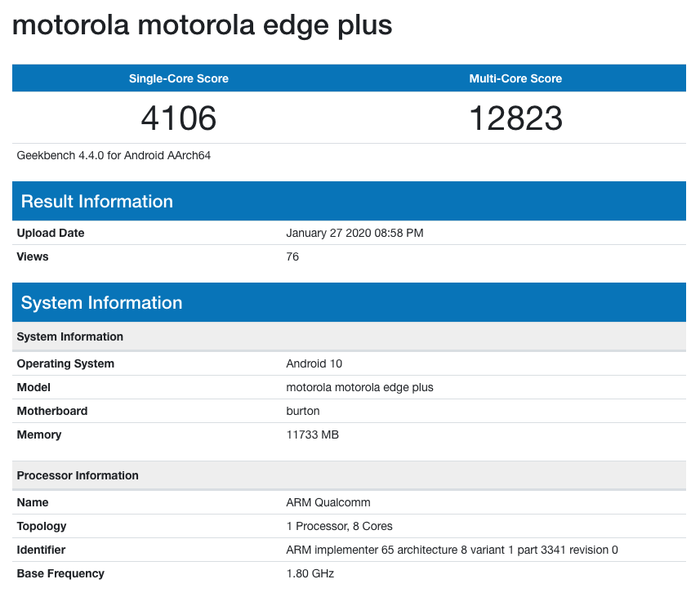This screenshot has width=700, height=597.
Task: Click the 1 Processor, 8 Cores value
Action: [x=339, y=526]
